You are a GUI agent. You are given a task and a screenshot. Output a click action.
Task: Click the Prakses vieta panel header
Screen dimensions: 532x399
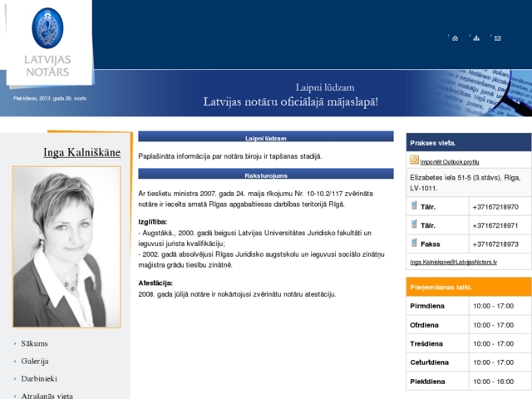(469, 142)
